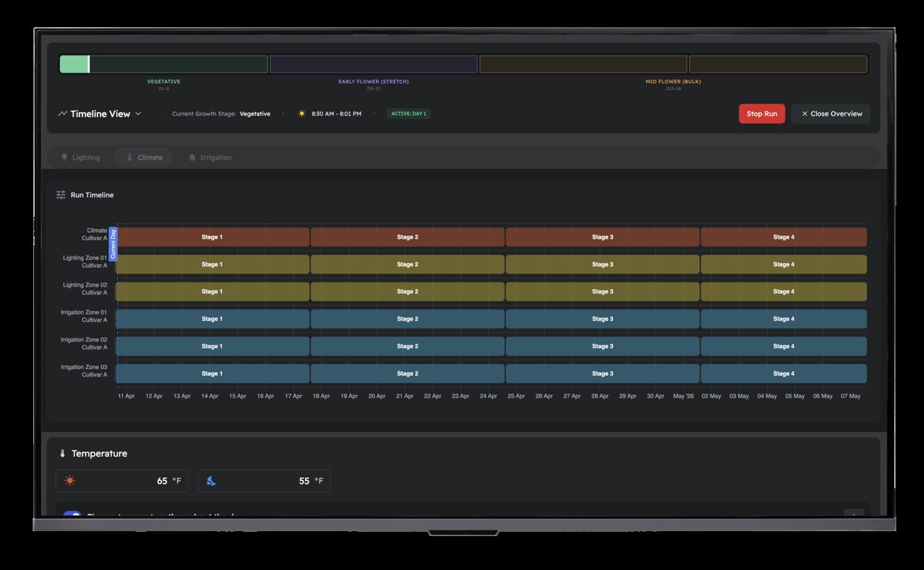The width and height of the screenshot is (924, 570).
Task: Click the May '26 label on the timeline axis
Action: [683, 396]
